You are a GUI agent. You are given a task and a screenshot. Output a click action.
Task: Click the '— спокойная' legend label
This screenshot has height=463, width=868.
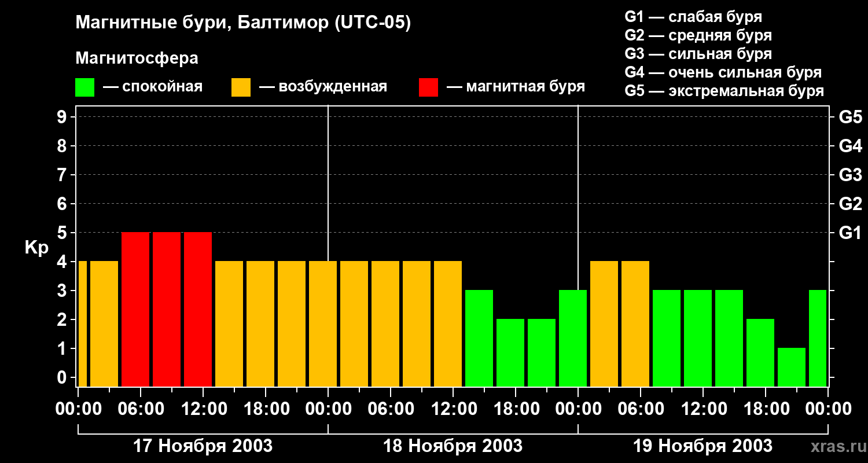(153, 87)
